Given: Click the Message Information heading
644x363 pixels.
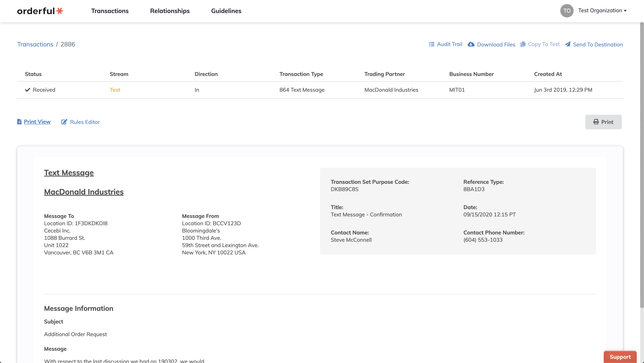Looking at the screenshot, I should point(79,309).
